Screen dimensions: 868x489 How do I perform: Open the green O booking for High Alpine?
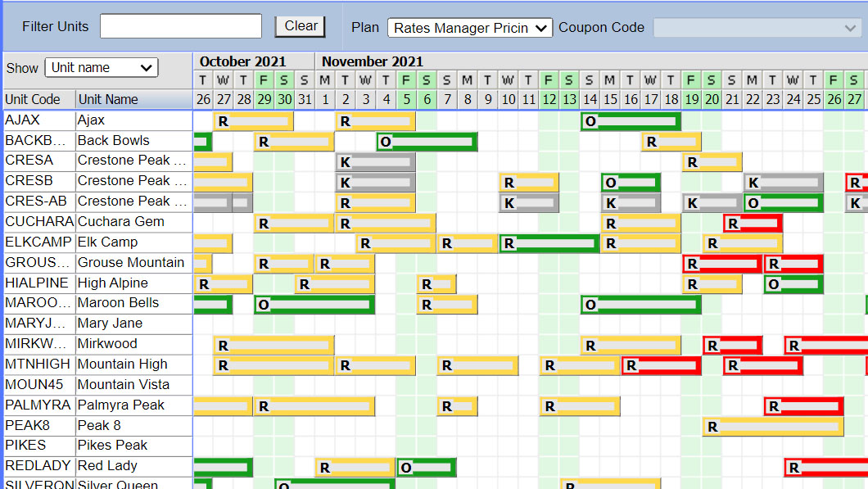click(793, 284)
